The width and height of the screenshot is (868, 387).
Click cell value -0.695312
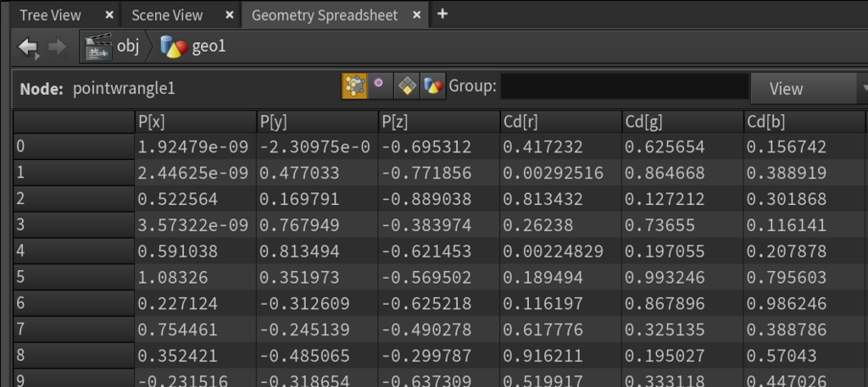(x=426, y=147)
